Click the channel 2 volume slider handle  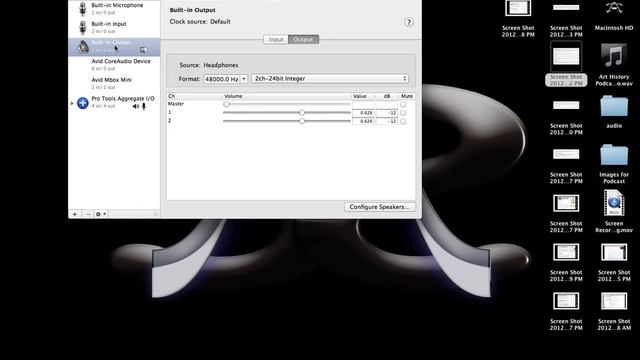302,121
